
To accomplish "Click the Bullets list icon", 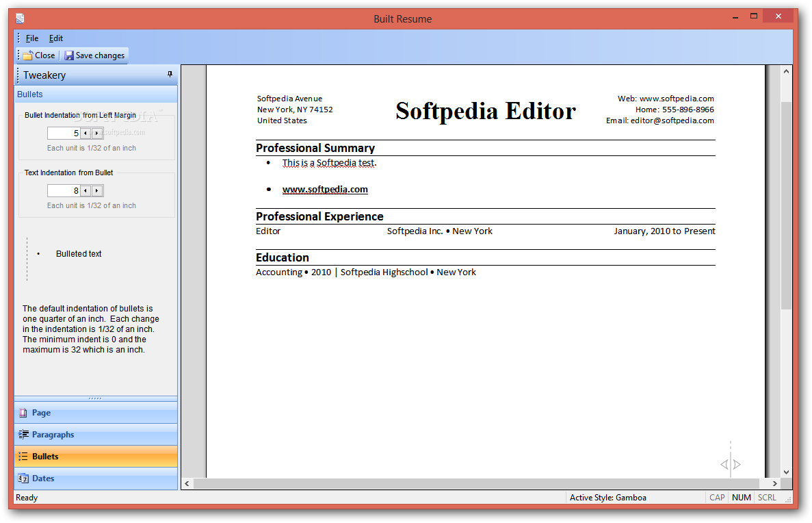I will click(x=23, y=456).
